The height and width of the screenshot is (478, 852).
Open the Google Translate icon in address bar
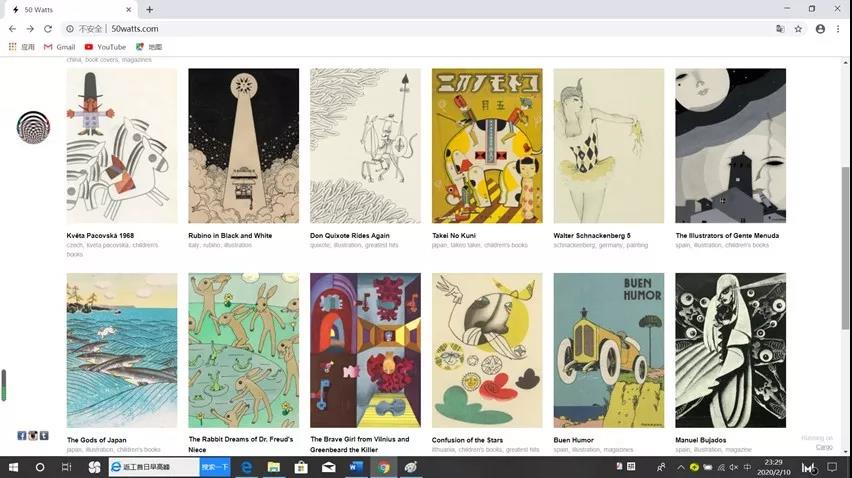780,29
